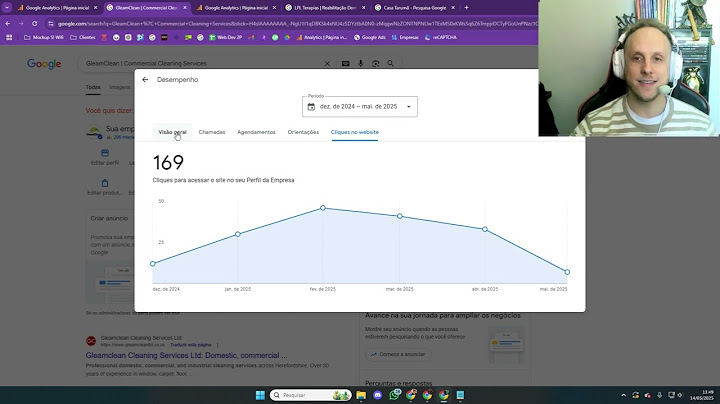Close the GleamClean browser tab
720x404 pixels.
[185, 8]
